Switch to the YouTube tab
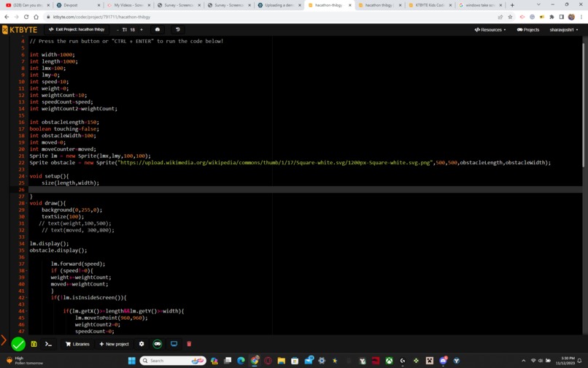588x368 pixels. [27, 5]
